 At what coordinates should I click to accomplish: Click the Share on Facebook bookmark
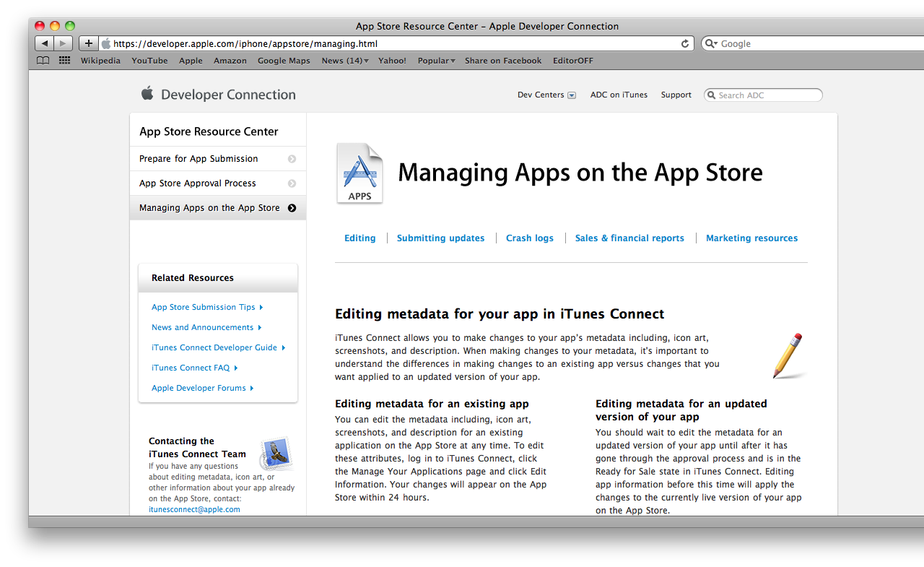pos(503,61)
